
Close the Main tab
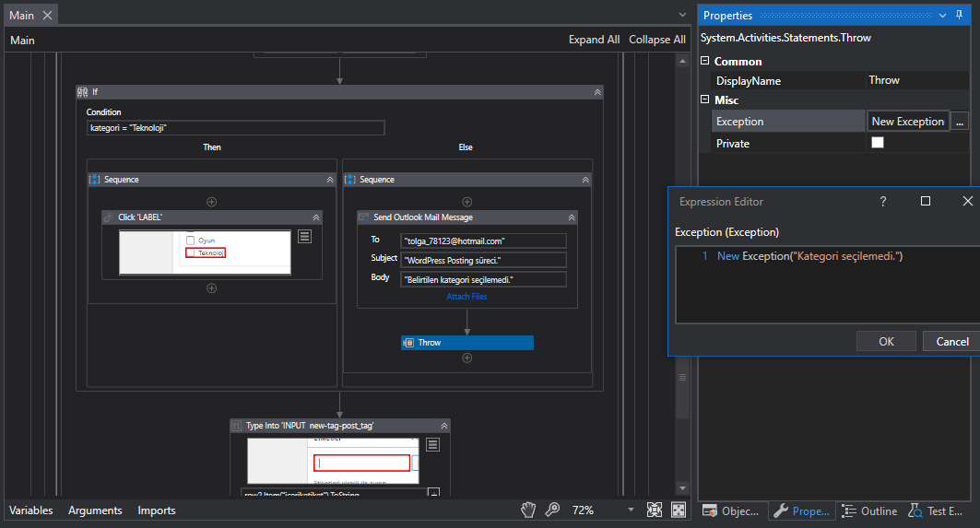(48, 15)
